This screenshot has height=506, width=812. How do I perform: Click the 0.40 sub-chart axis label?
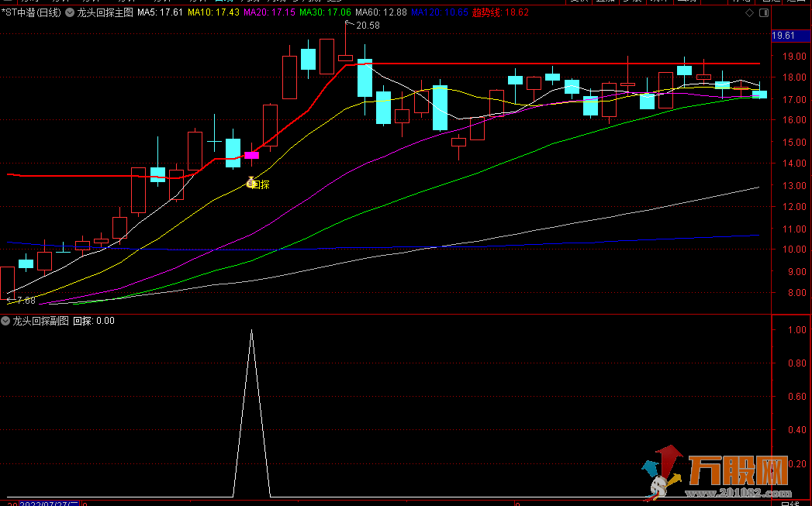click(x=797, y=430)
